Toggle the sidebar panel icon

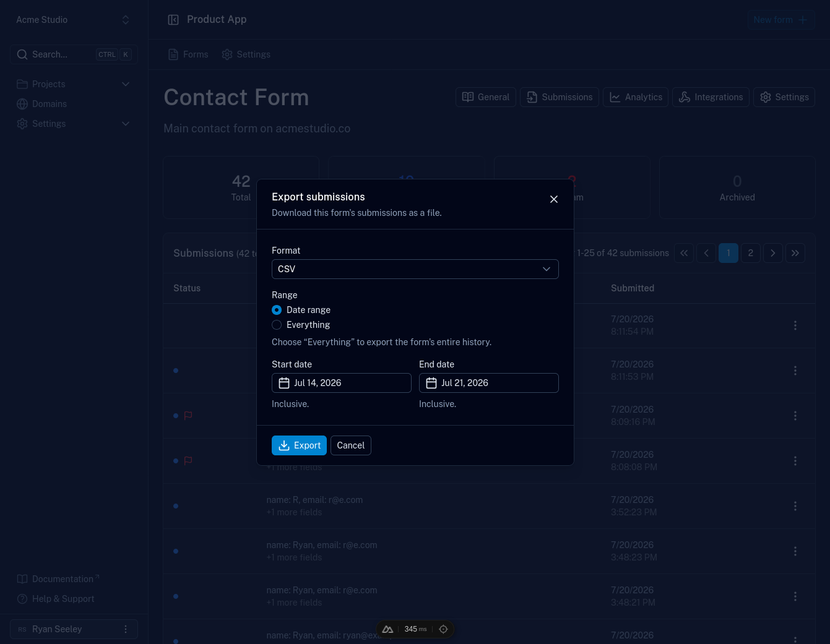click(173, 20)
